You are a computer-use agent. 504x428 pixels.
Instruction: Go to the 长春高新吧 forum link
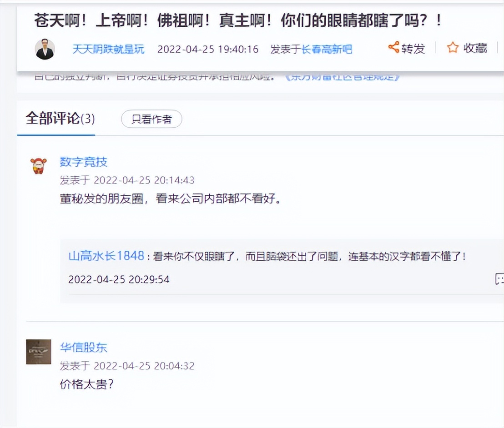tap(327, 49)
